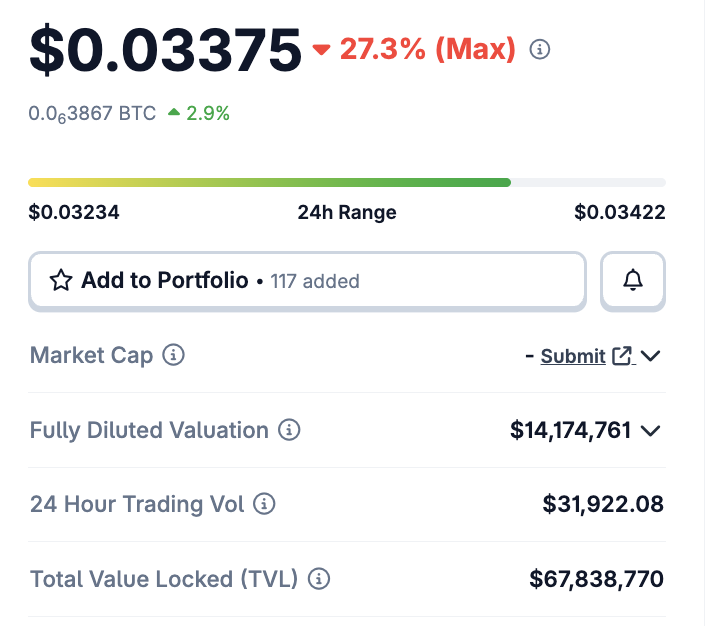Click the Total Value Locked info icon
Screen dimensions: 708x626
(319, 579)
